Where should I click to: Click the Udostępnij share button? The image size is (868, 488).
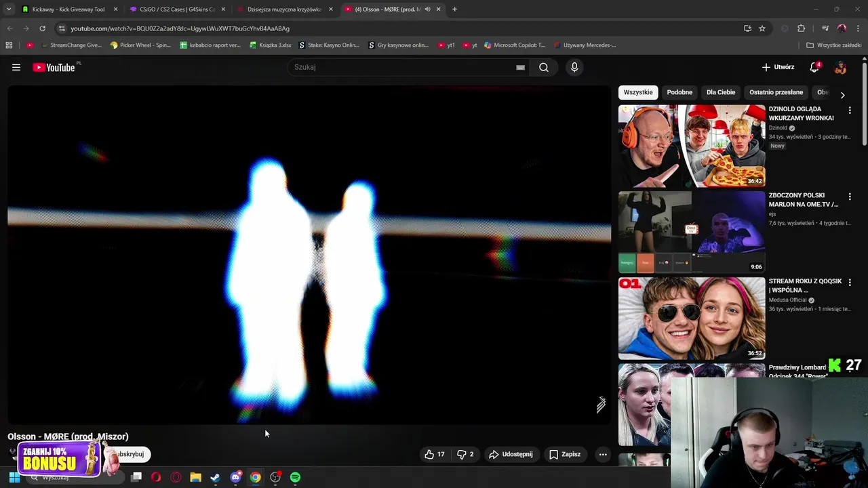point(511,454)
